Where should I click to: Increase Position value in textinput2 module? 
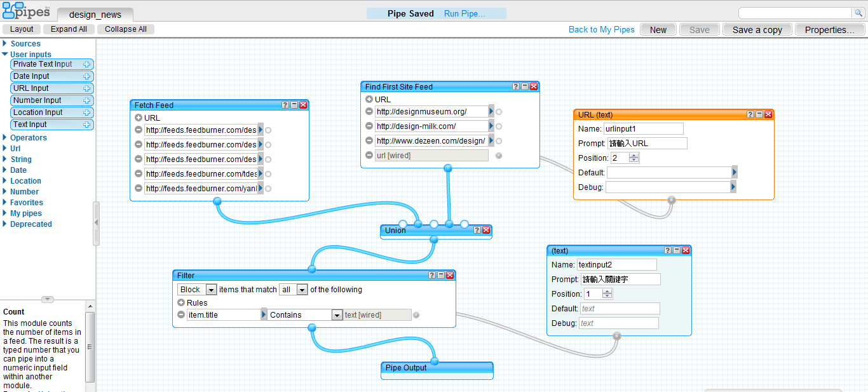coord(607,292)
